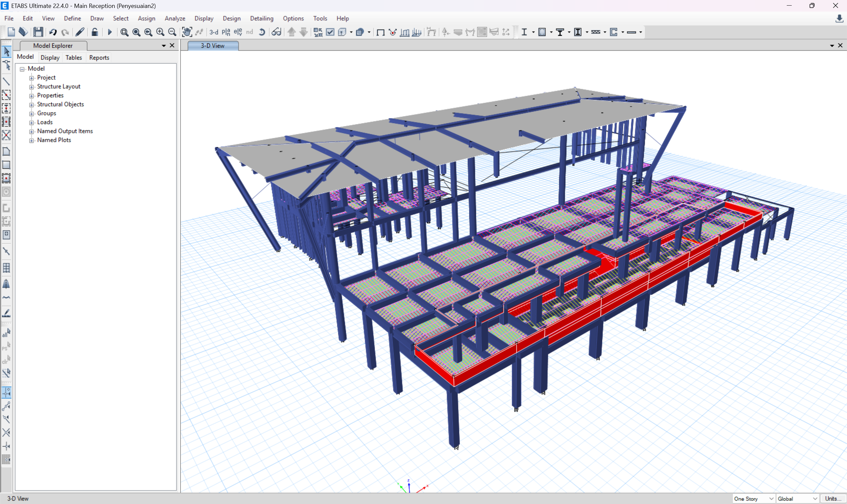Open the Reports tab in Model Explorer
The height and width of the screenshot is (504, 847).
[x=99, y=58]
